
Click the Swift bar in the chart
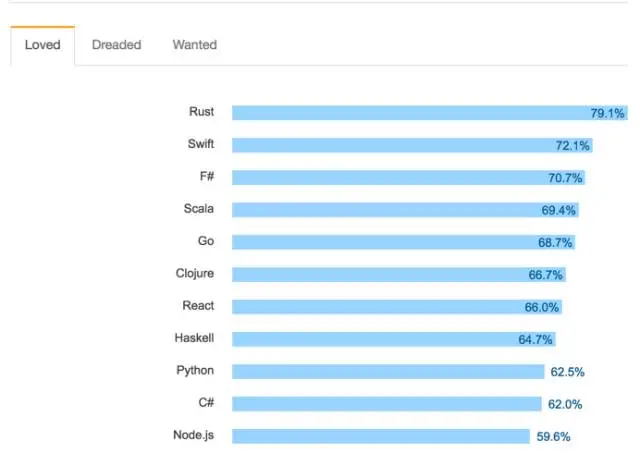pos(412,145)
